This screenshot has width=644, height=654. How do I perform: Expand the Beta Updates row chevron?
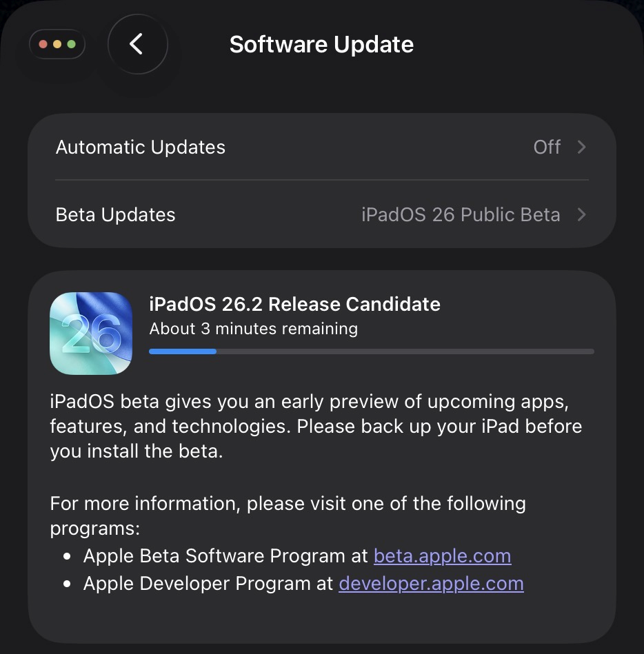point(581,214)
